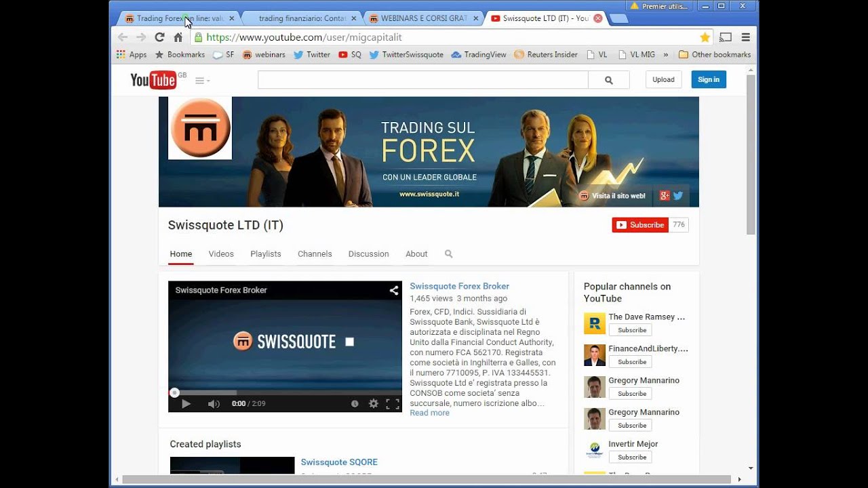Open Swissquote Forex Broker video link
This screenshot has width=868, height=488.
coord(459,287)
